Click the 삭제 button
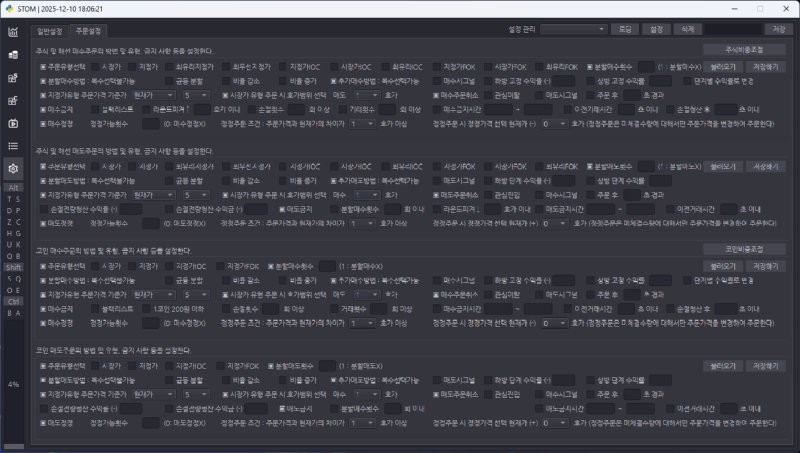Image resolution: width=800 pixels, height=453 pixels. pos(688,29)
